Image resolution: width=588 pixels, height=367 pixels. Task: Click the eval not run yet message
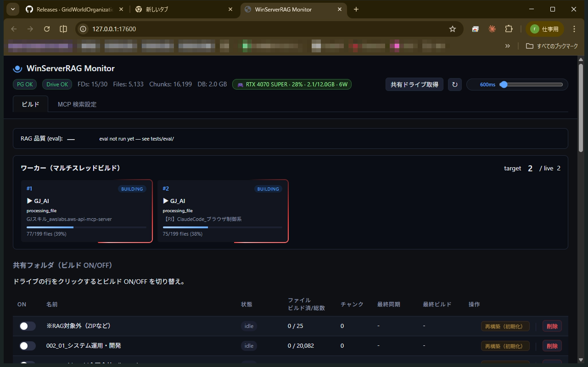point(136,139)
